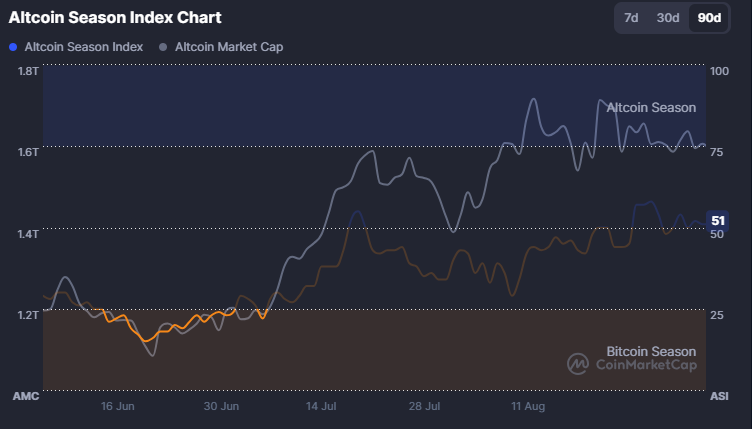Click the Bitcoin Season zone label

(x=651, y=351)
